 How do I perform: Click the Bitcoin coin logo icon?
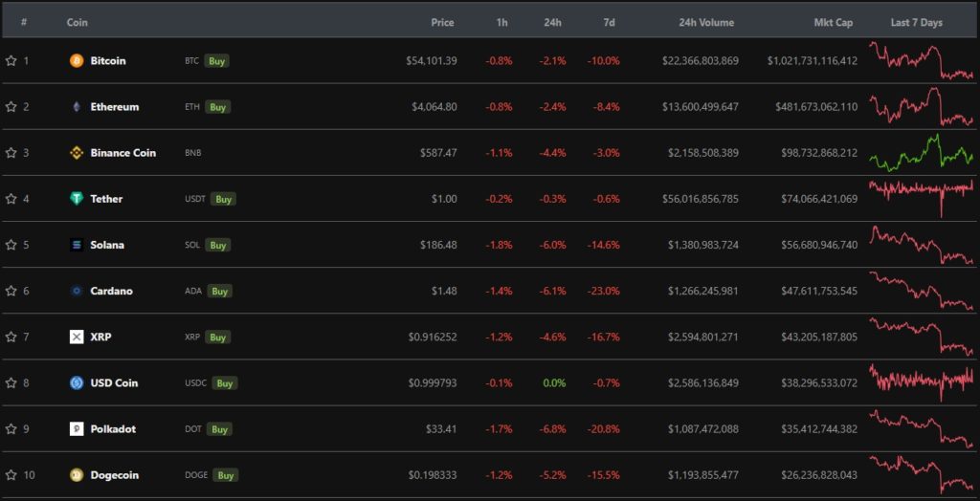click(x=77, y=61)
